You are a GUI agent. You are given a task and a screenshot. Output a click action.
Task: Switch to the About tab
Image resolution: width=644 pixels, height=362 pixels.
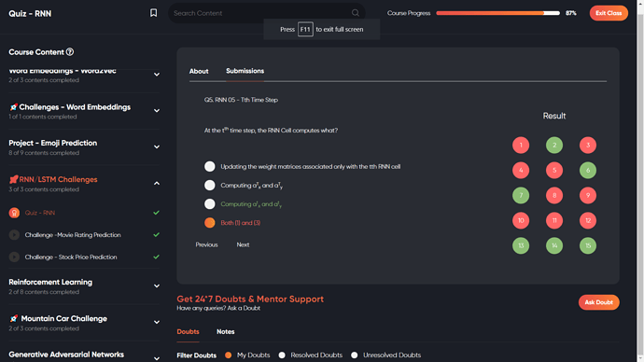coord(199,71)
